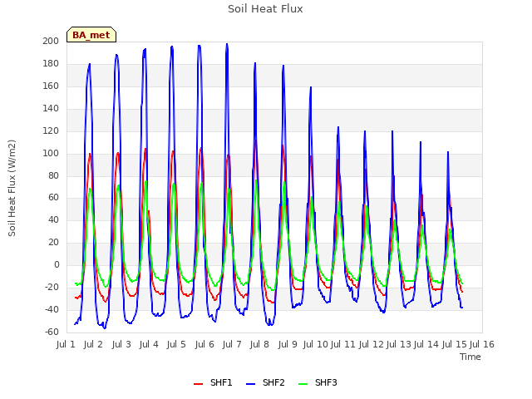Image resolution: width=532 pixels, height=399 pixels.
Task: Click the 180 y-axis tick label
Action: (x=51, y=63)
